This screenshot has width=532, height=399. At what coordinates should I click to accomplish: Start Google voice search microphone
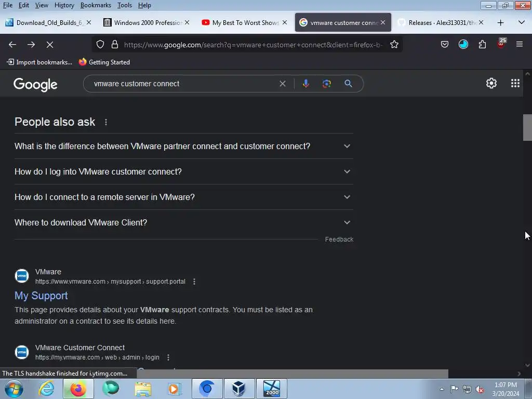pos(305,84)
